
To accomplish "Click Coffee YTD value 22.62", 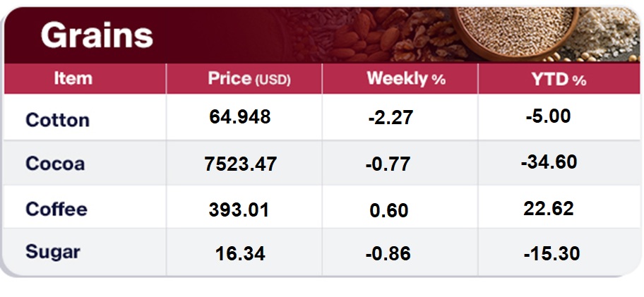I will pos(549,209).
